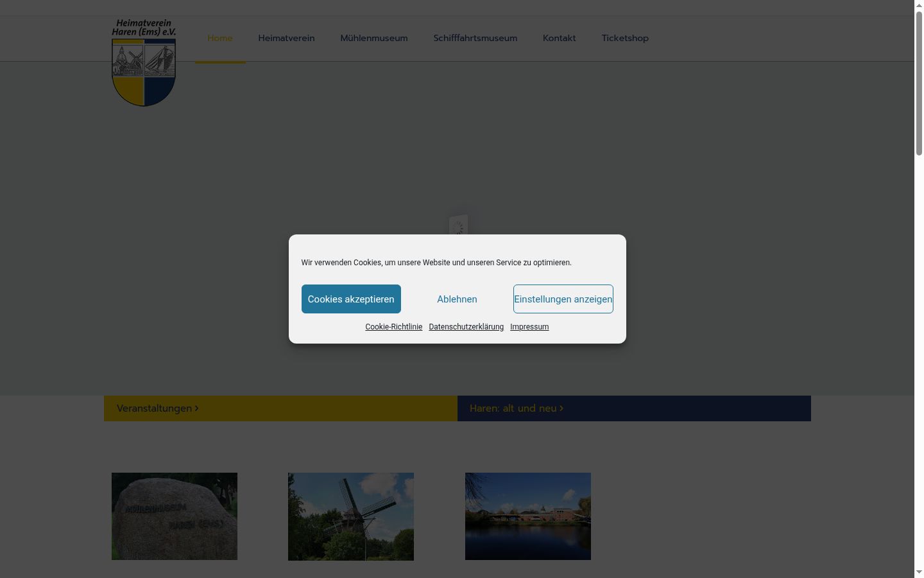This screenshot has height=578, width=924.
Task: Open the Impressum link
Action: tap(529, 327)
